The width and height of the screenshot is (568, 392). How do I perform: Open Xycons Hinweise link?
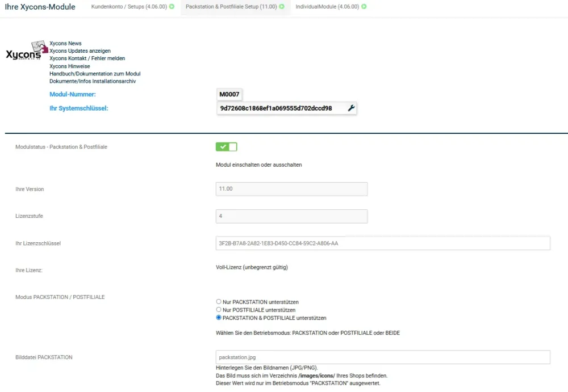pyautogui.click(x=69, y=66)
